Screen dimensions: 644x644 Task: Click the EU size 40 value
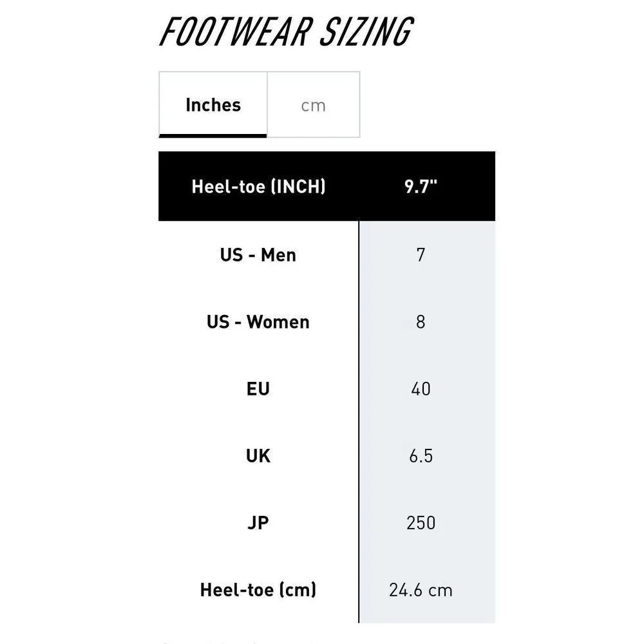(421, 389)
